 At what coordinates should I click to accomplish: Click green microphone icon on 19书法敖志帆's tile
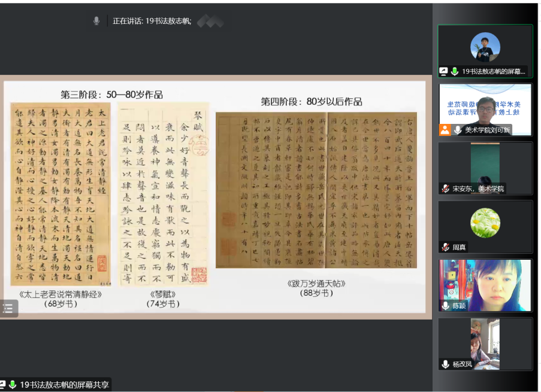(455, 71)
